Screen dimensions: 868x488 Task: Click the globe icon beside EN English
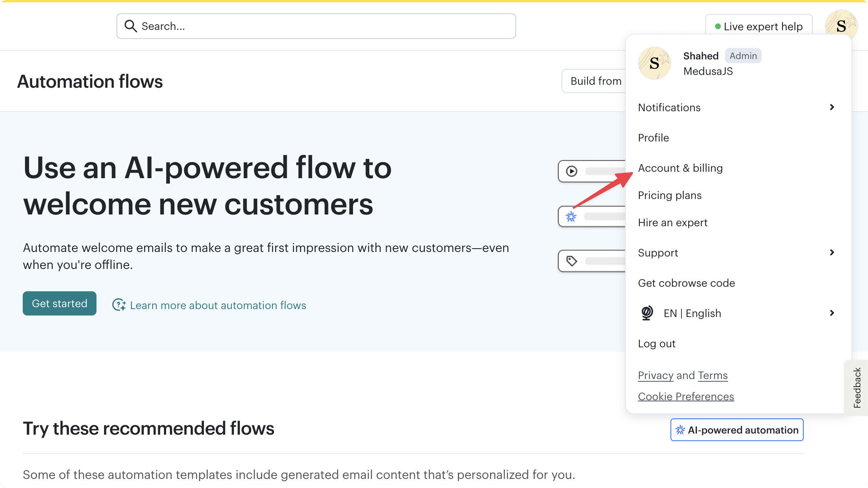tap(647, 313)
